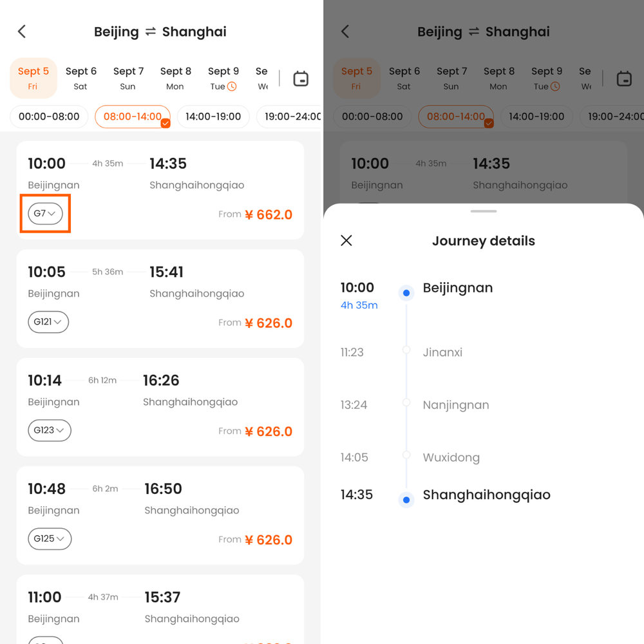Close the Journey details sheet with the X
Image resolution: width=644 pixels, height=644 pixels.
(x=346, y=240)
